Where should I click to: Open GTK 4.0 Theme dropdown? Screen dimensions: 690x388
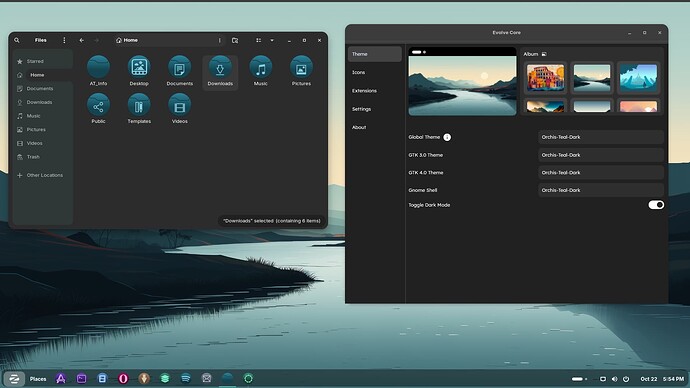point(601,172)
